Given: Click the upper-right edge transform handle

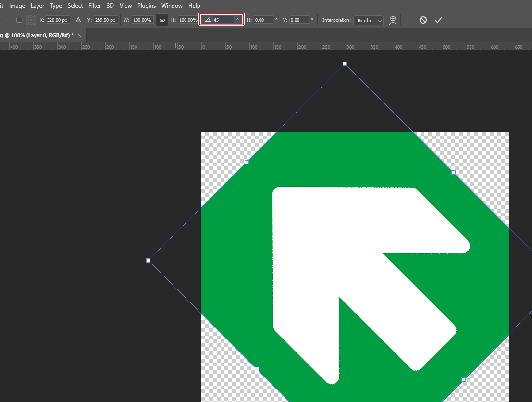Looking at the screenshot, I should coord(453,173).
